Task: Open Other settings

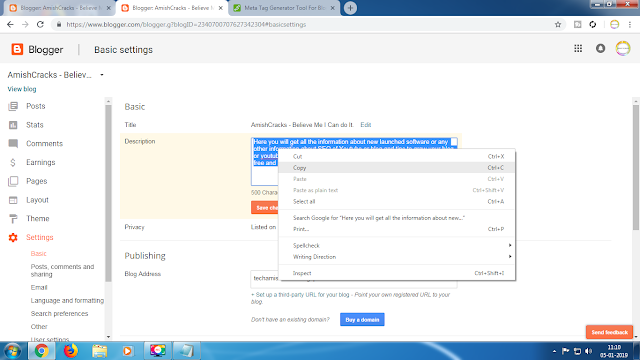Action: [x=39, y=327]
